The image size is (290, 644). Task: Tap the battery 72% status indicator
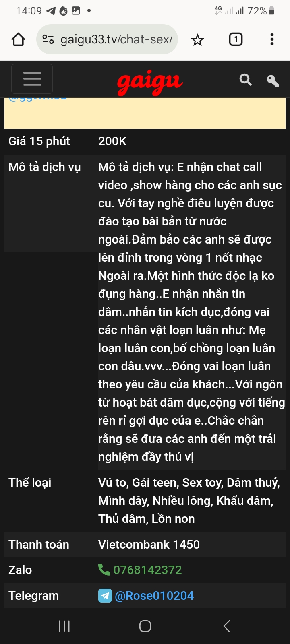(261, 11)
